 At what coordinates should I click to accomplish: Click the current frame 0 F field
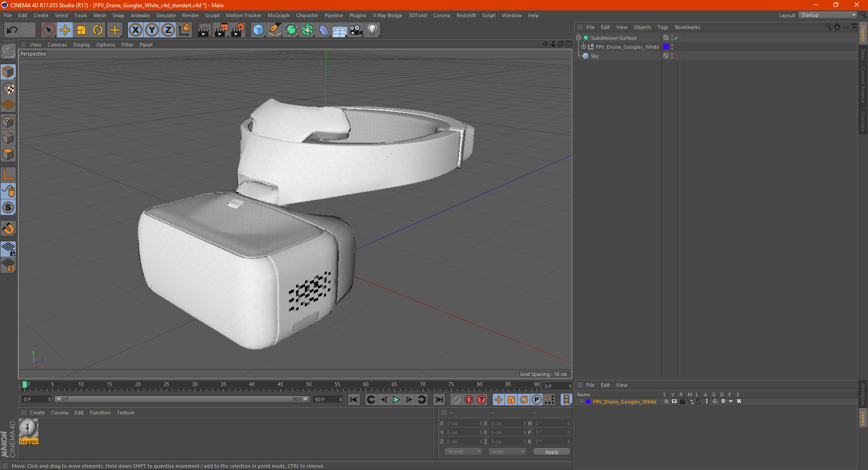pyautogui.click(x=37, y=399)
